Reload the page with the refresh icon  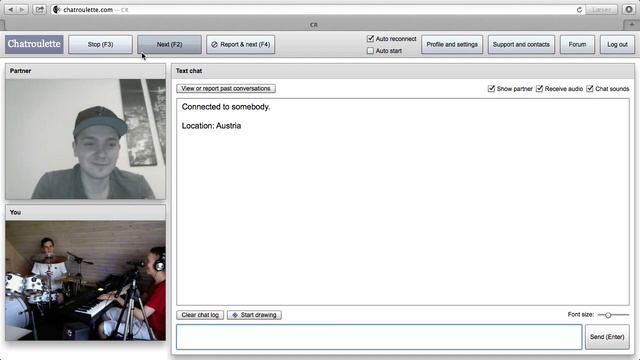coord(579,10)
